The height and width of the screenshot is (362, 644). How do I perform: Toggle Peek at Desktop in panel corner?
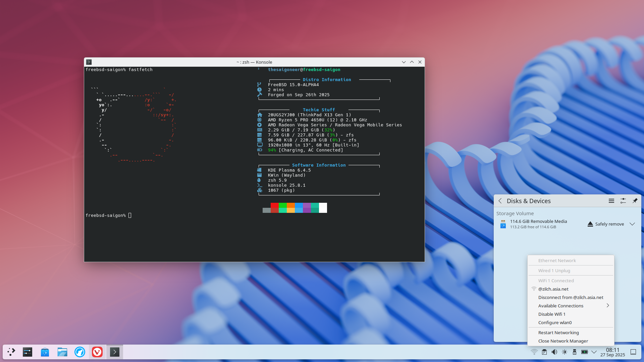click(633, 352)
